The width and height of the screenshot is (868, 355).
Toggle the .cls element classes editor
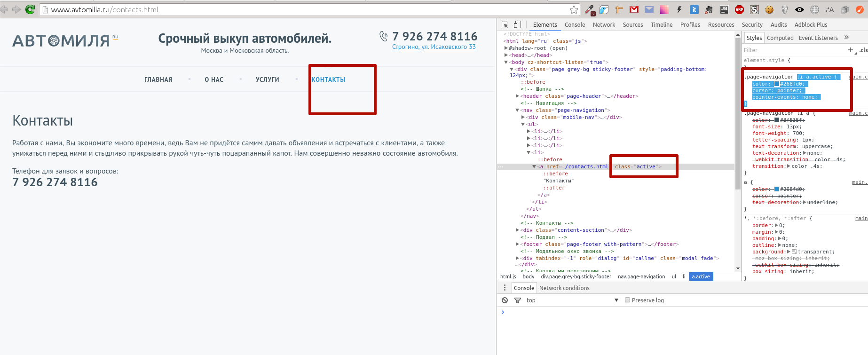coord(863,50)
